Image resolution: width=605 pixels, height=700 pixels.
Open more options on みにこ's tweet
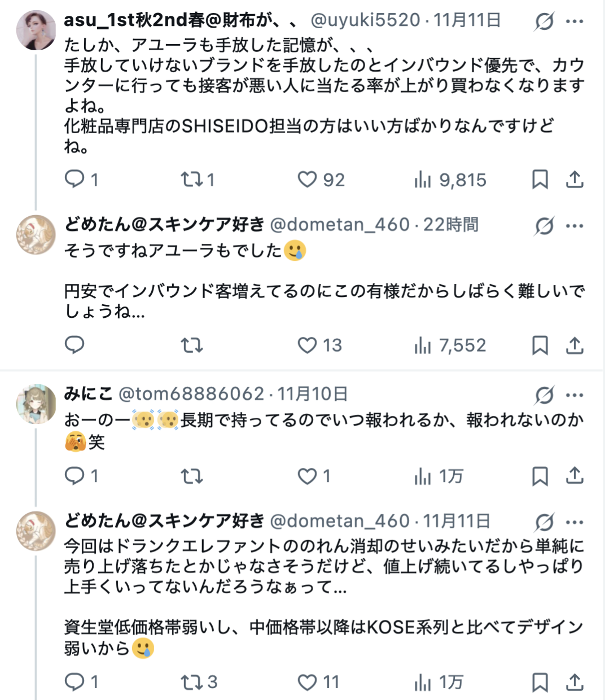point(575,395)
